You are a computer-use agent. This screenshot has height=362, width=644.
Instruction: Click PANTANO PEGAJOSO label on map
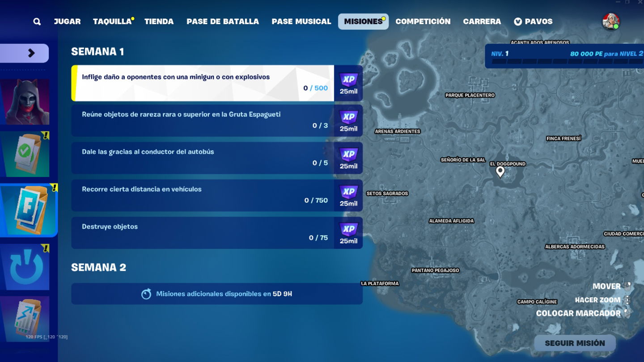coord(435,270)
